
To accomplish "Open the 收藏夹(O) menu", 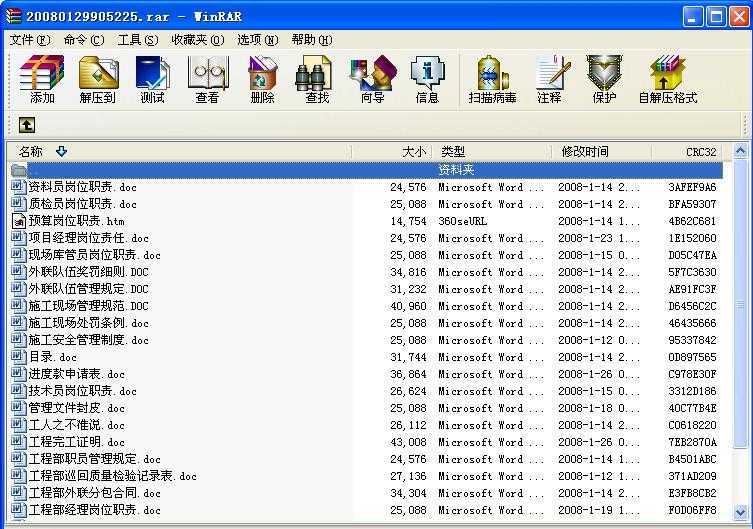I will tap(197, 40).
